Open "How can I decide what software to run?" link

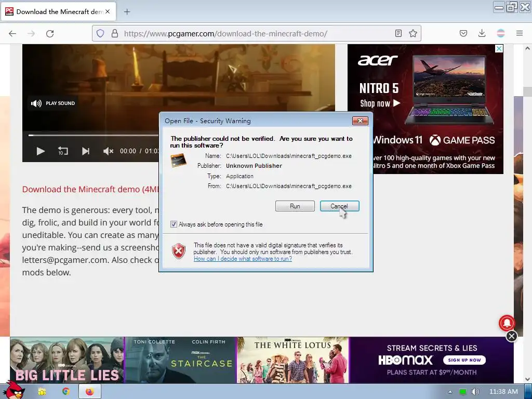click(243, 259)
